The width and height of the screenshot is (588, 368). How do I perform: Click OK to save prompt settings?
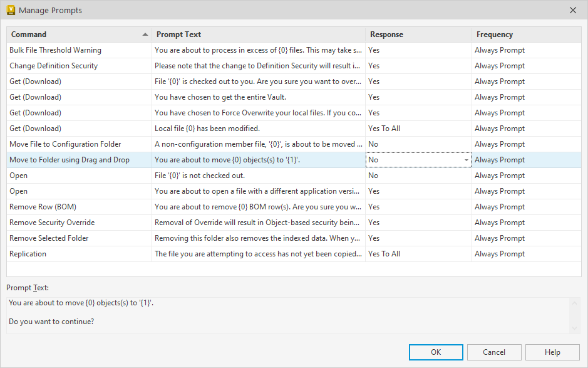(x=435, y=352)
